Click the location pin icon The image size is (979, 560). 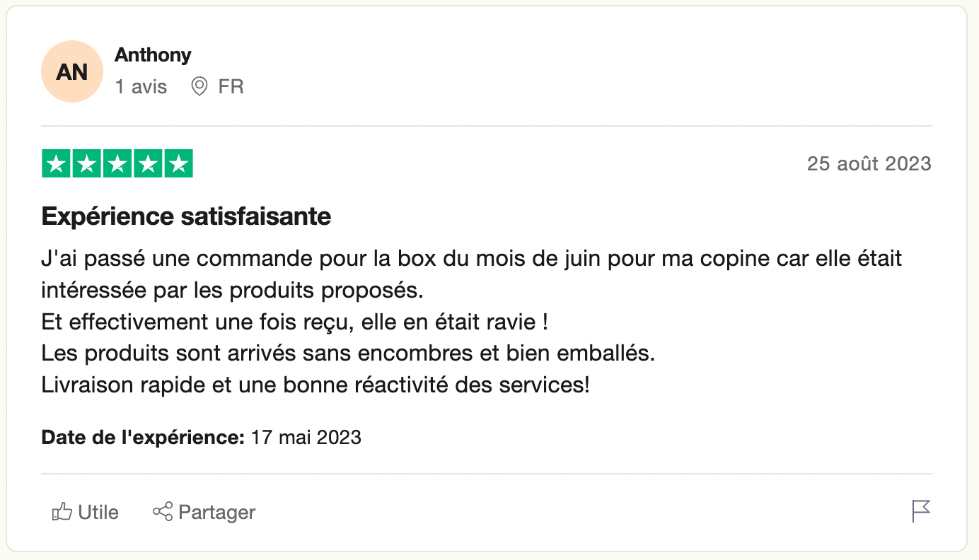(199, 87)
